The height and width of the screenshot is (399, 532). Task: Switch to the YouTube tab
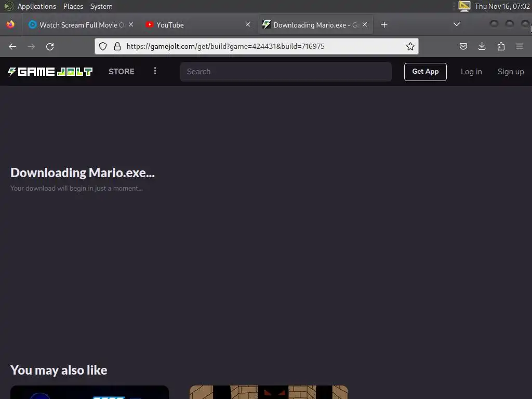(198, 25)
